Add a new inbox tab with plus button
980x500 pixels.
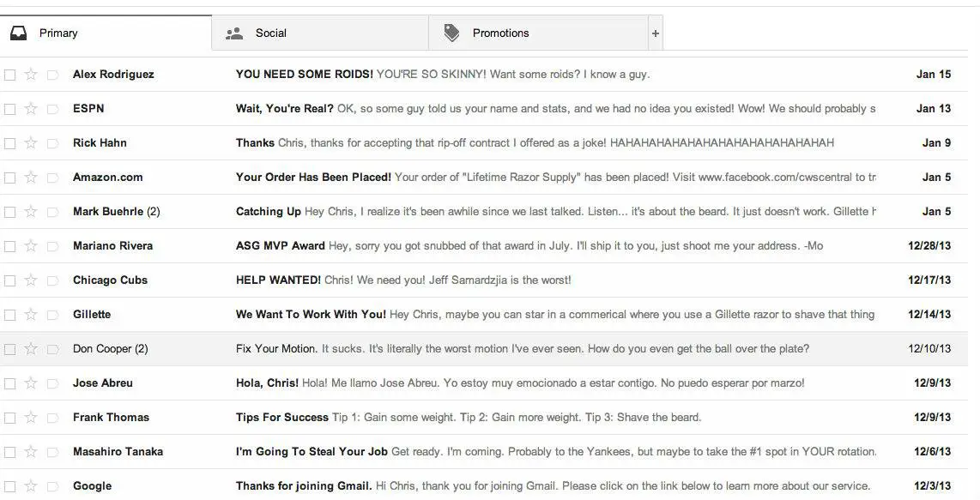(656, 33)
